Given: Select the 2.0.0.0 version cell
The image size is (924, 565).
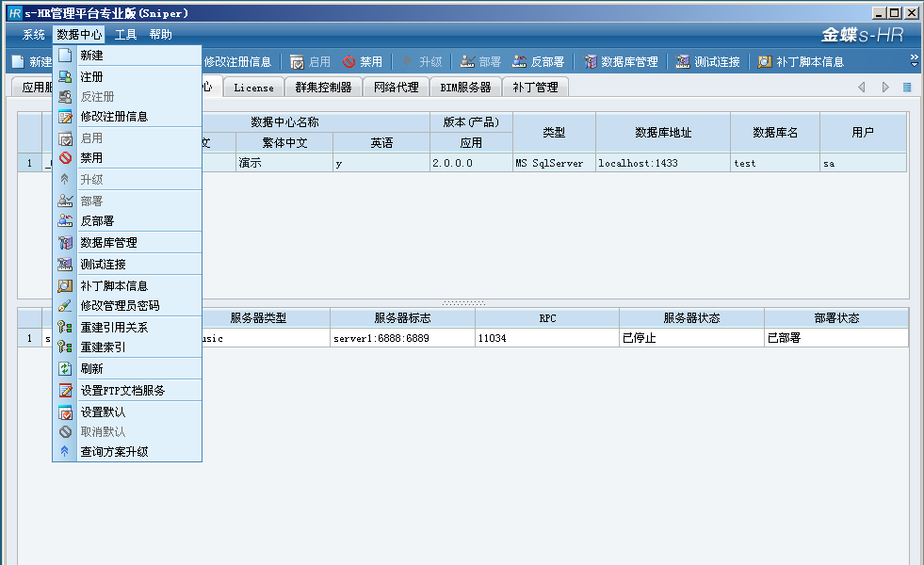Looking at the screenshot, I should pos(471,163).
